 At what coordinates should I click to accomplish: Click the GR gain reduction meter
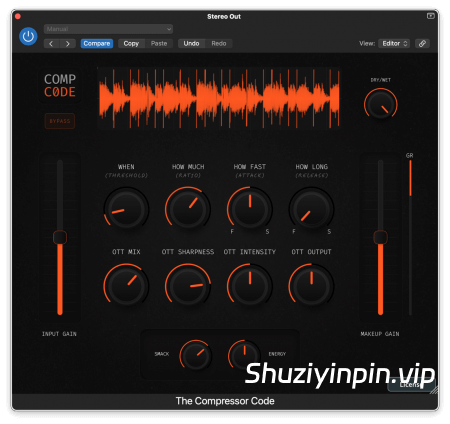click(410, 237)
